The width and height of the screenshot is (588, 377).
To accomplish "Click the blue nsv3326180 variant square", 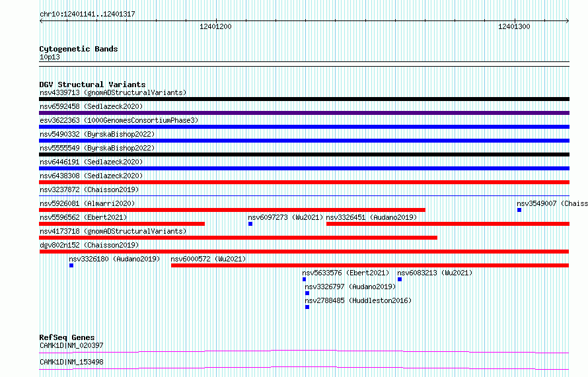I will tap(71, 265).
